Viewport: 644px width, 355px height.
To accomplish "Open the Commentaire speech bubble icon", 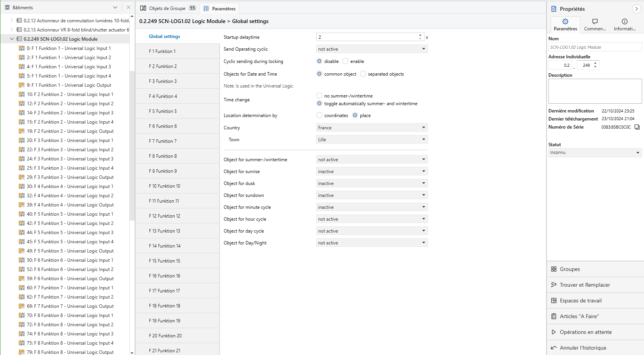I will pyautogui.click(x=595, y=21).
